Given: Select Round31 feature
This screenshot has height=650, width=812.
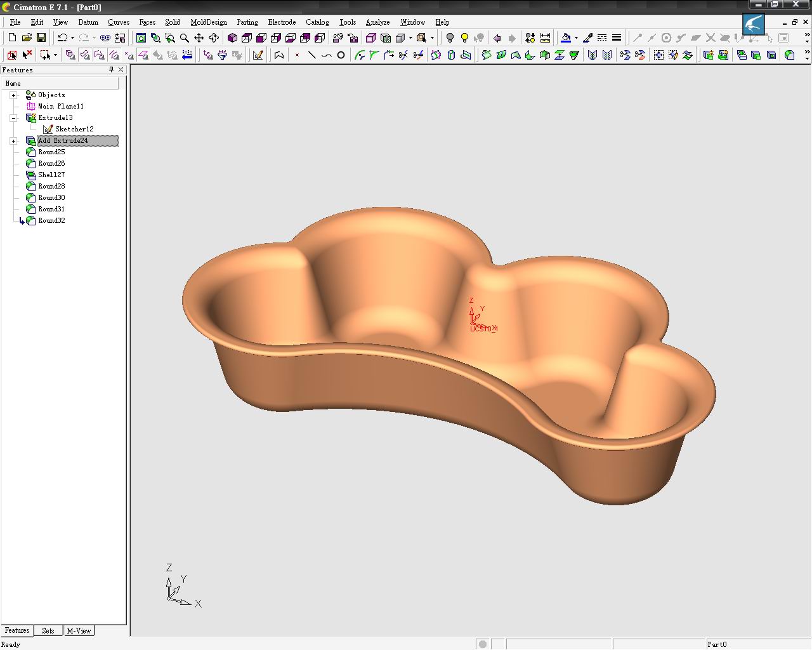Looking at the screenshot, I should [x=51, y=209].
